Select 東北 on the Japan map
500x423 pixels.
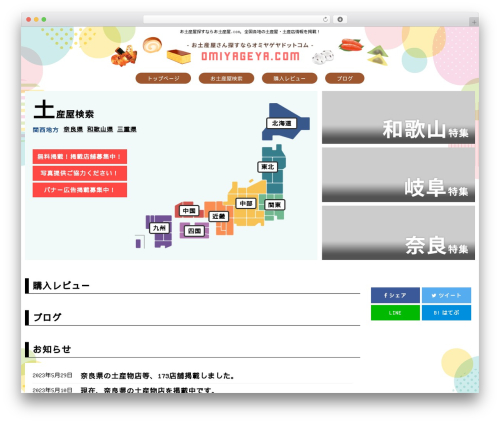click(x=268, y=167)
